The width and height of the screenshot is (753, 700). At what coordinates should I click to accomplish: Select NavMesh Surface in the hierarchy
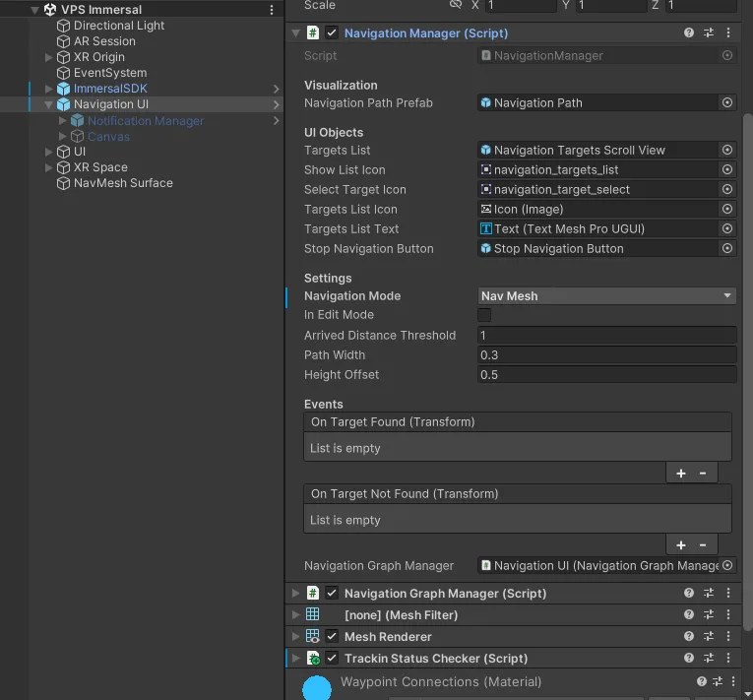[x=123, y=183]
